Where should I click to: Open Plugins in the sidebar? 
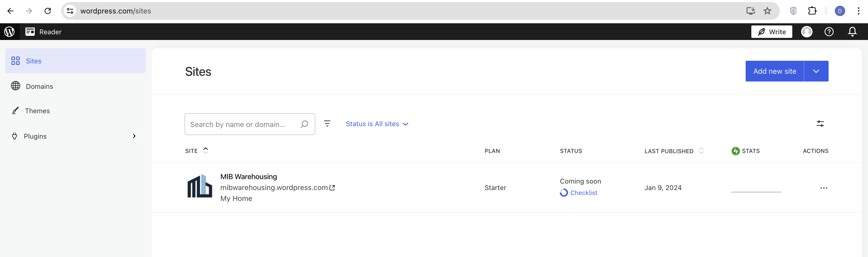(x=35, y=136)
